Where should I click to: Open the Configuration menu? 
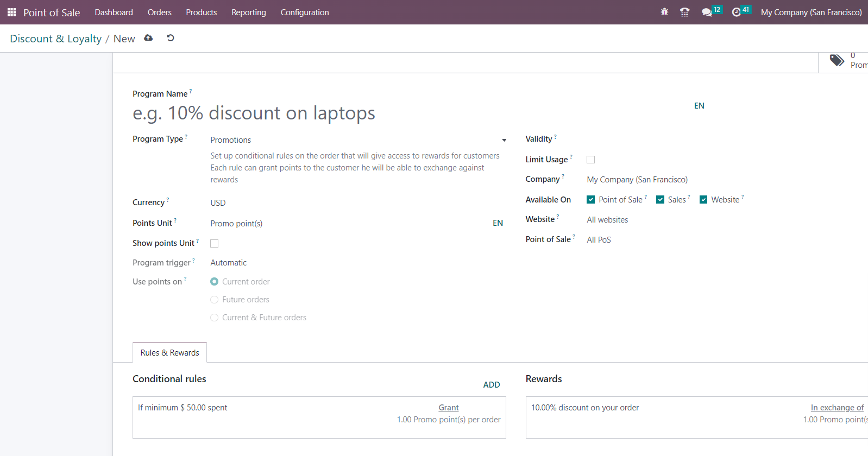pos(305,12)
